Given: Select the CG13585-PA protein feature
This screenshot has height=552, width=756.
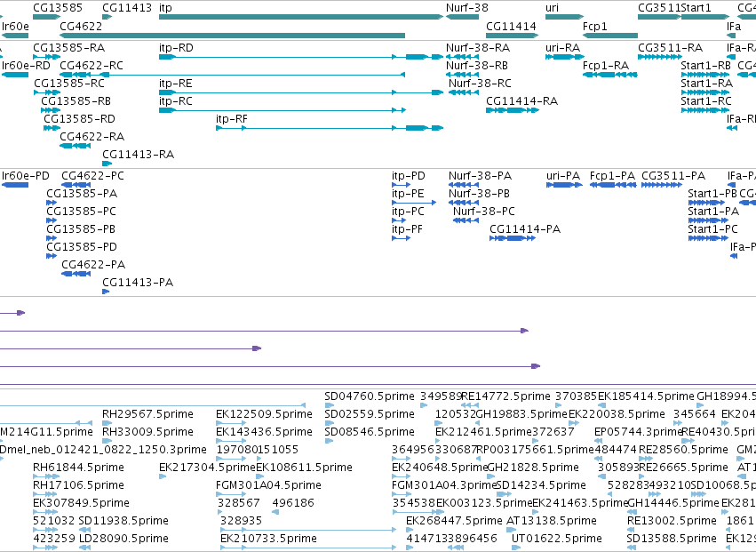Looking at the screenshot, I should pos(52,204).
